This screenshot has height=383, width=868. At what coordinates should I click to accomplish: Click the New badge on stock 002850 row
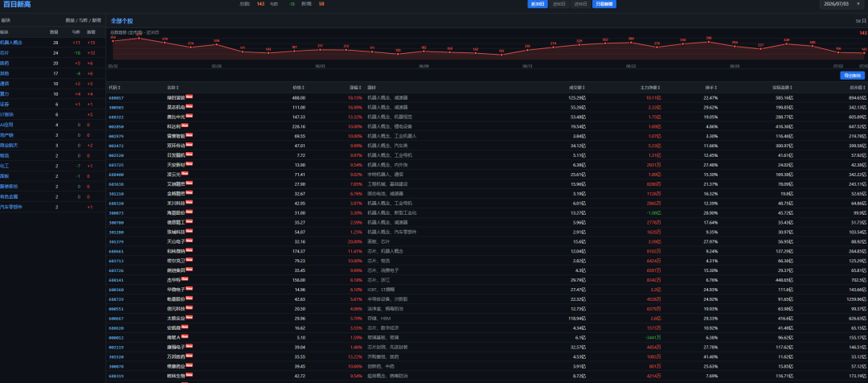pos(186,126)
